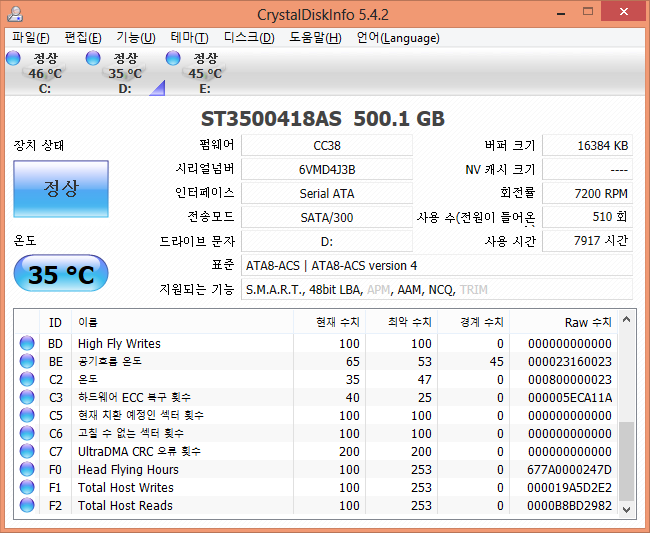Click the status orb for Head Flying Hours
The image size is (650, 533).
pyautogui.click(x=27, y=469)
